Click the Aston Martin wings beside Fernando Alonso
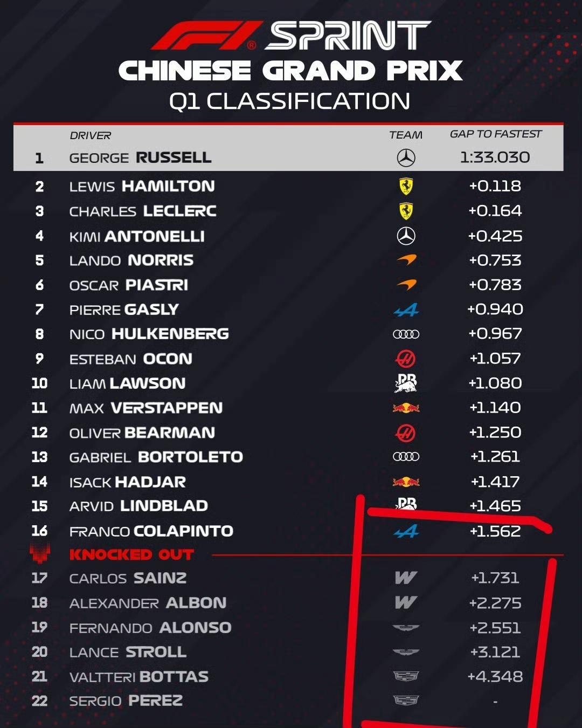The height and width of the screenshot is (728, 582). tap(406, 628)
